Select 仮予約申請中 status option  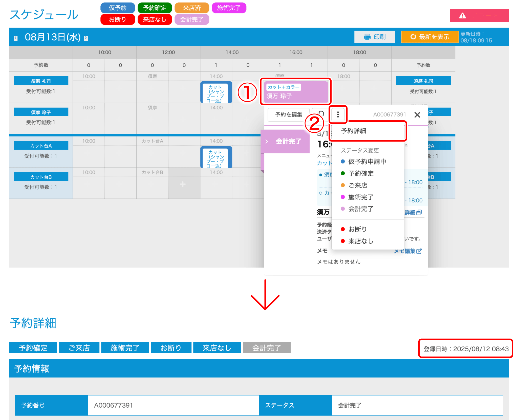pos(367,161)
